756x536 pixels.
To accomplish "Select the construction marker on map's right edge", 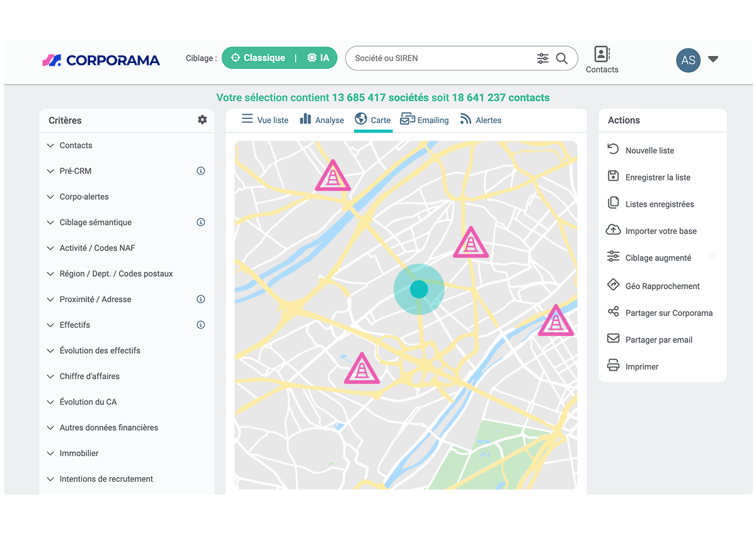I will tap(556, 321).
